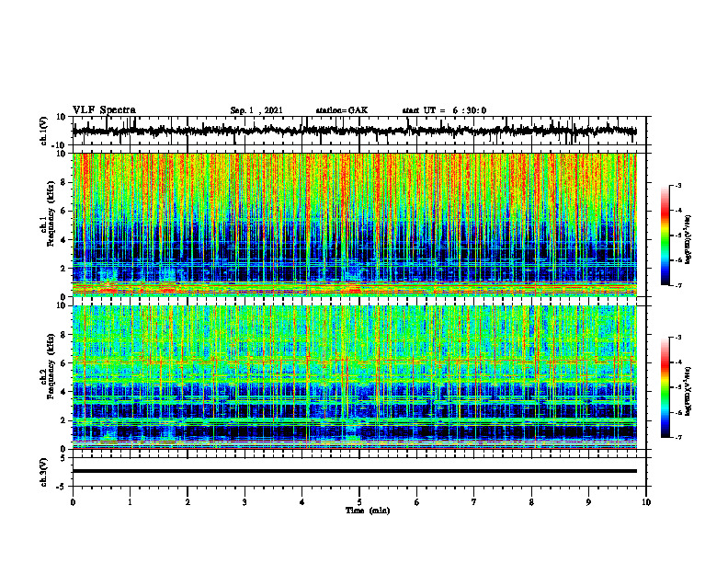This screenshot has height=563, width=728.
Task: Click time axis tick label "5"
Action: click(x=359, y=502)
